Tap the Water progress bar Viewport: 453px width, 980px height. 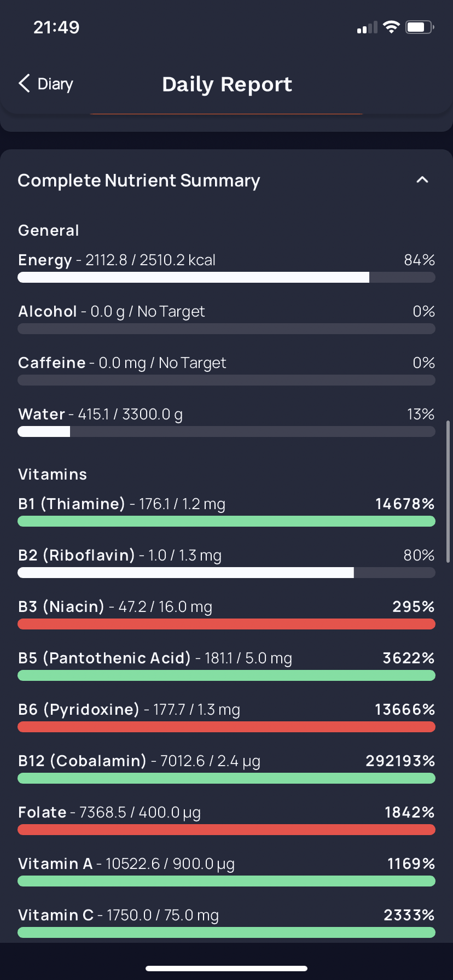tap(226, 431)
